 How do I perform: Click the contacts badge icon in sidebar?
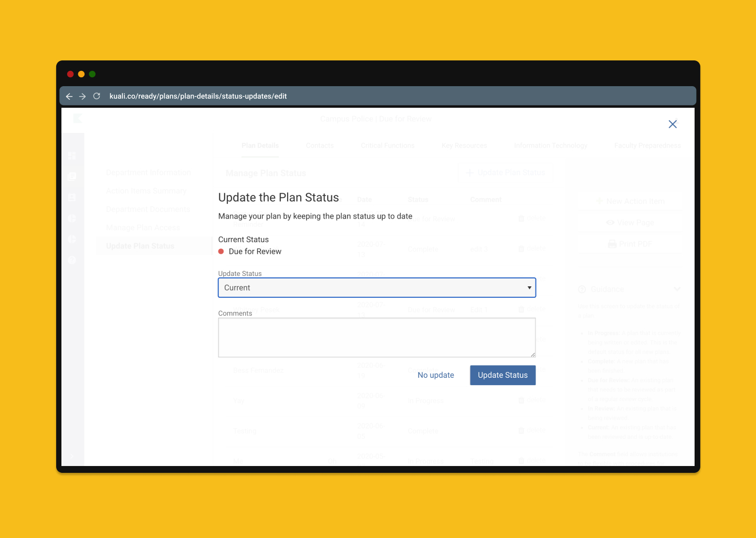(72, 198)
